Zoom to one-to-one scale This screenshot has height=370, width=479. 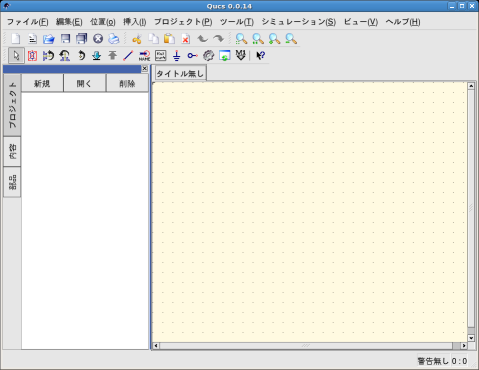[x=258, y=39]
